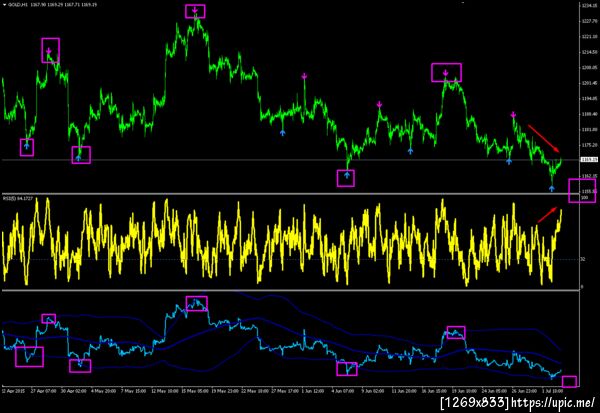Click the 4 Jun 07:00 time axis label
The height and width of the screenshot is (413, 600).
tap(343, 391)
